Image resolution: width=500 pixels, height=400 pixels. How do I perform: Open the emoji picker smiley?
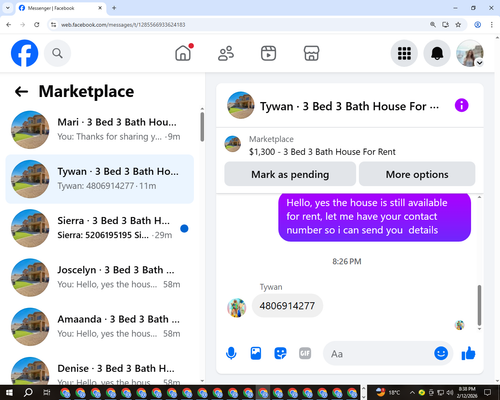(441, 353)
